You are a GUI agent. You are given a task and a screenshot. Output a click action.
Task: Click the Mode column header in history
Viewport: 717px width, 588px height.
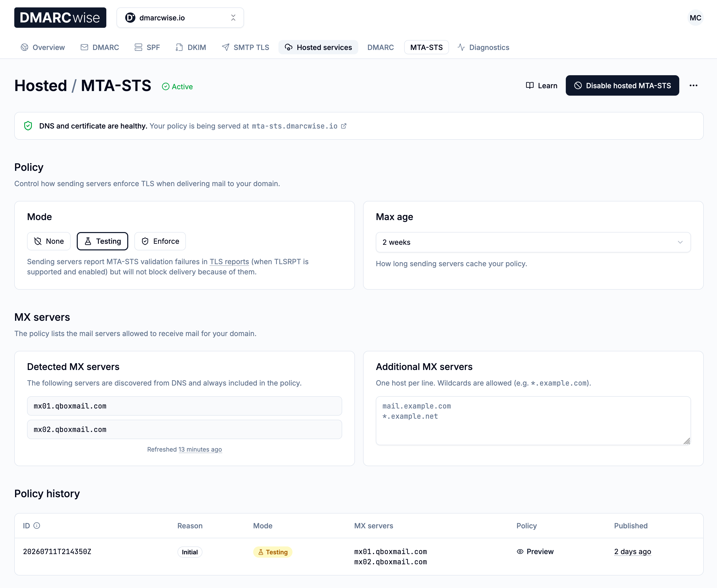263,526
